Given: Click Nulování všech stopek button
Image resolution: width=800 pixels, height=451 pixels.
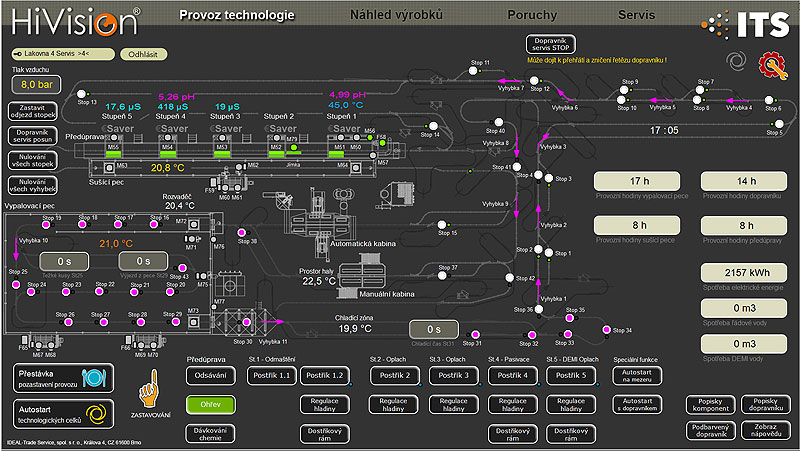Looking at the screenshot, I should [31, 159].
